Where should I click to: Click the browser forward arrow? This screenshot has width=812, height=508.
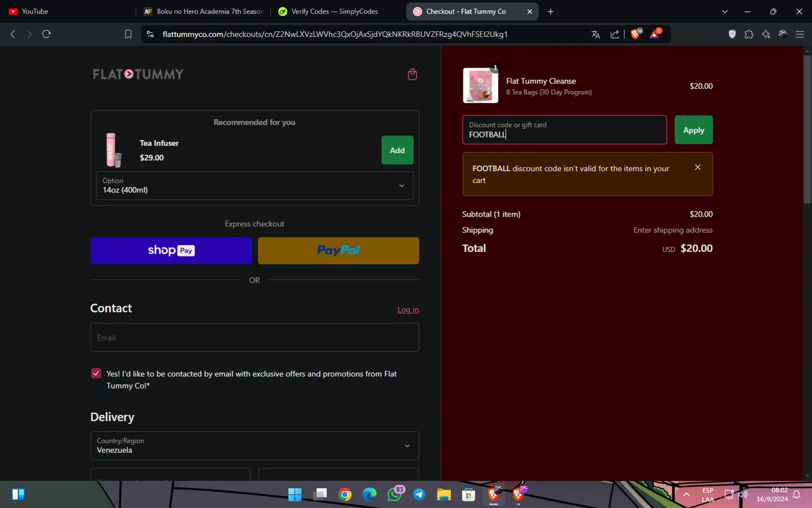pyautogui.click(x=29, y=34)
